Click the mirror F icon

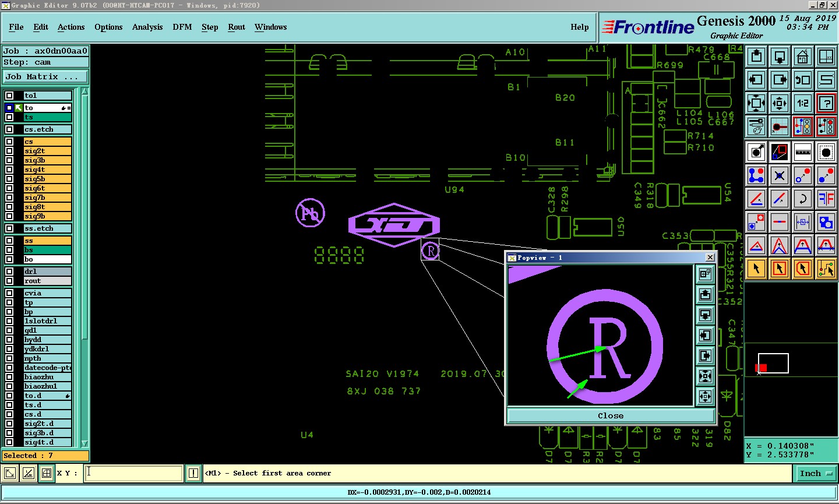point(826,199)
